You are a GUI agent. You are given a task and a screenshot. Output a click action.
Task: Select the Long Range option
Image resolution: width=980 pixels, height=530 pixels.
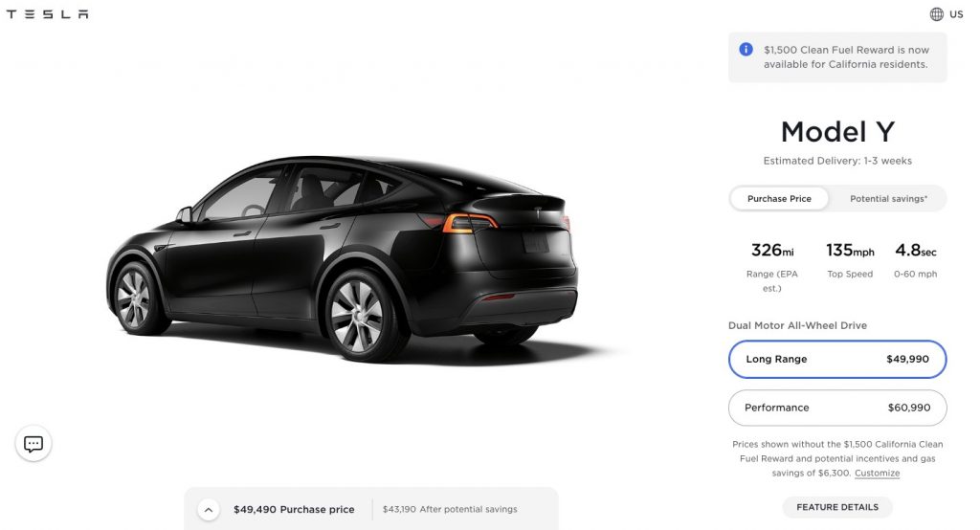click(x=837, y=359)
